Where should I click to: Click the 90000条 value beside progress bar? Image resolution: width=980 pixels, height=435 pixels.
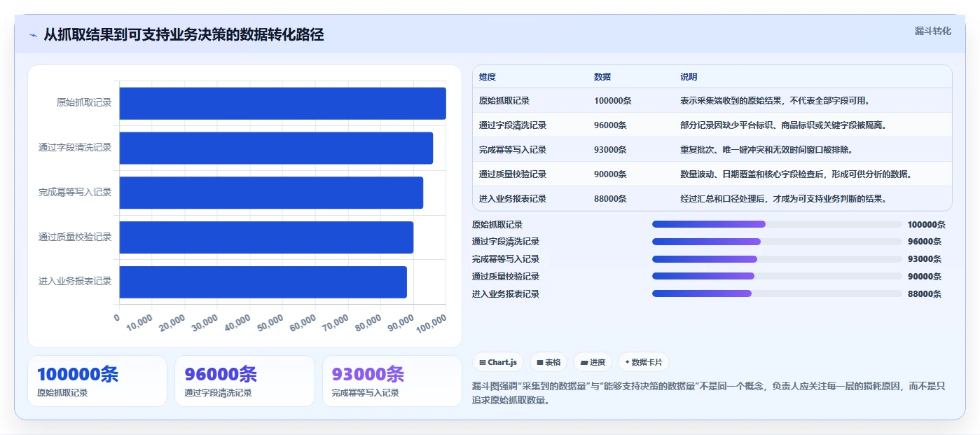[925, 277]
